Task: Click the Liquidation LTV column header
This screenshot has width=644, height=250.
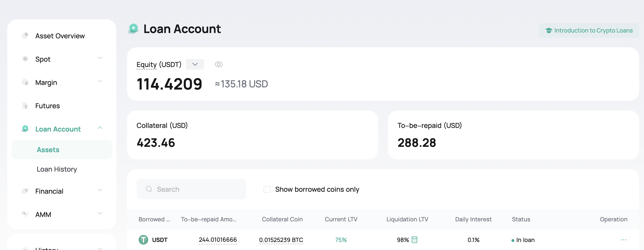Action: pyautogui.click(x=407, y=219)
